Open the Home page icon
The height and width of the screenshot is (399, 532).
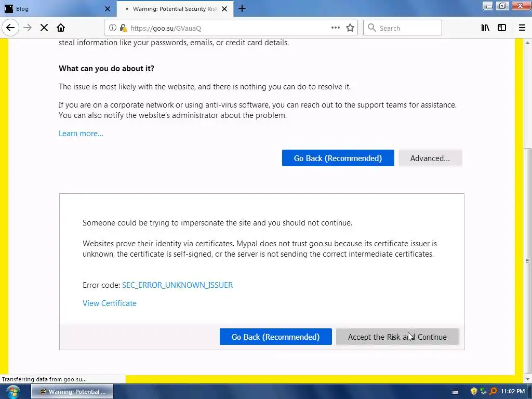[x=61, y=28]
